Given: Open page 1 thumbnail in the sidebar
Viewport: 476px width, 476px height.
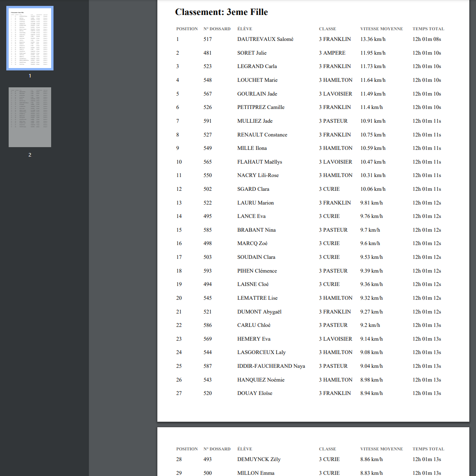Looking at the screenshot, I should [x=30, y=39].
